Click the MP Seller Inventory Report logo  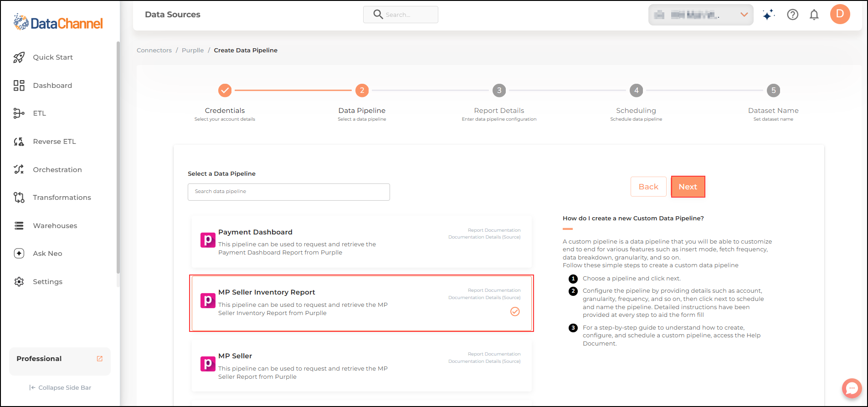pyautogui.click(x=208, y=300)
